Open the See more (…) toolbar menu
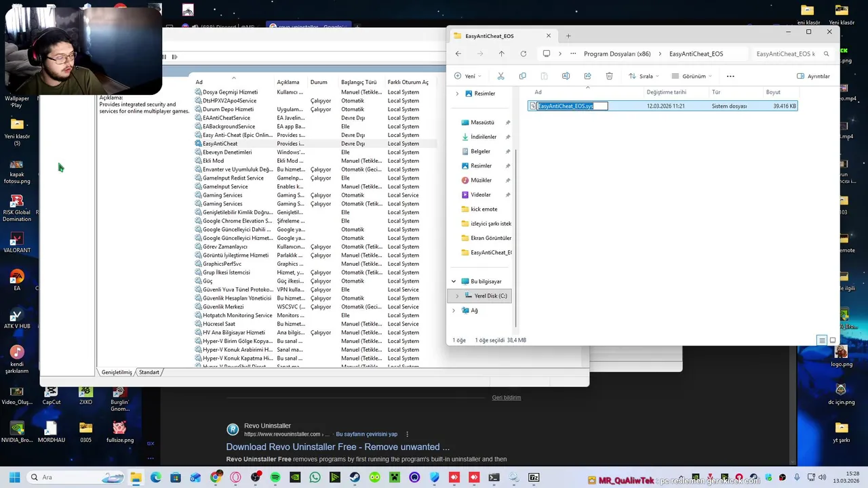This screenshot has width=868, height=488. [x=730, y=76]
